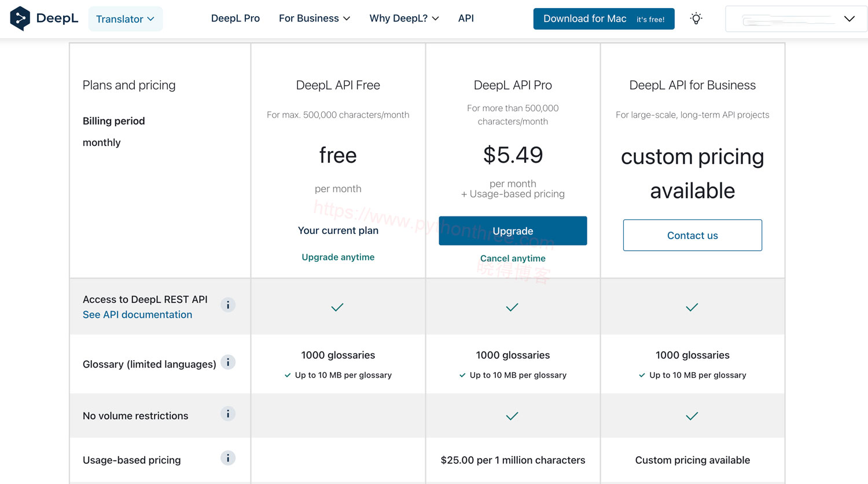This screenshot has height=484, width=868.
Task: Open See API documentation link
Action: point(137,315)
